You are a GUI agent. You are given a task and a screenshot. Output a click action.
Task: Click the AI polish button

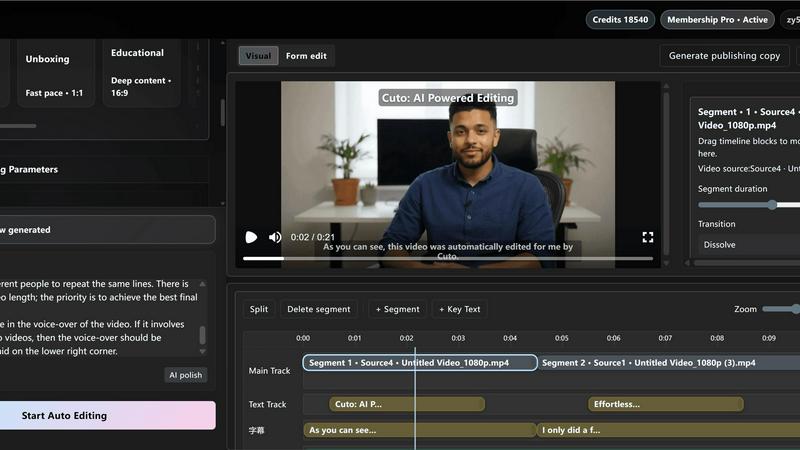186,375
